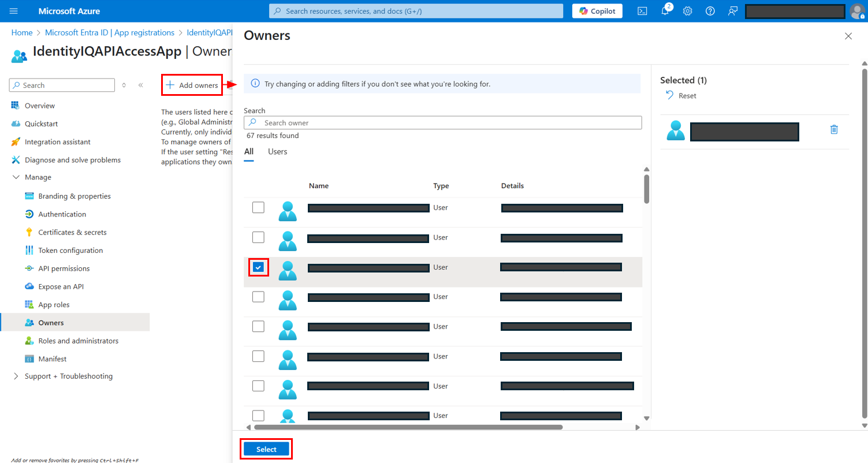Open Cloud Shell from the top bar
868x463 pixels.
click(x=642, y=11)
